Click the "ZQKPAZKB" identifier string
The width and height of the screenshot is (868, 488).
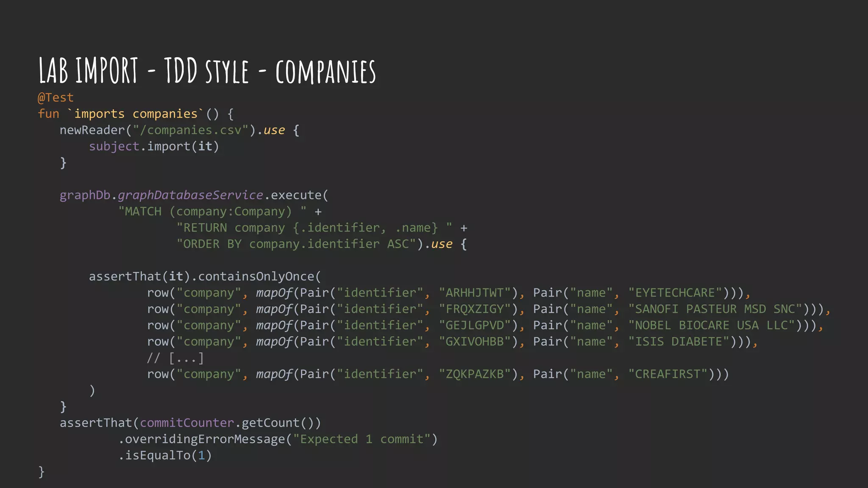pyautogui.click(x=475, y=374)
